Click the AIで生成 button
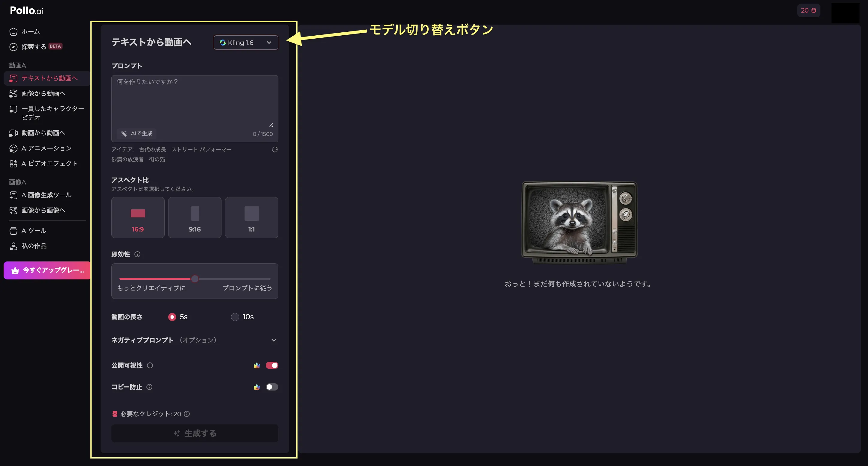 tap(137, 134)
